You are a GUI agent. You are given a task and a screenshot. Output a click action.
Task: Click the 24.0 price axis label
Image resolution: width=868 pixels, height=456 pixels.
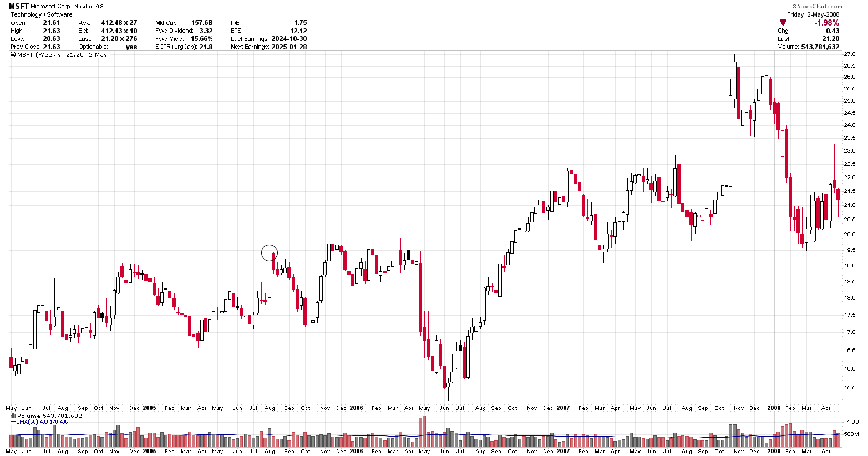click(x=850, y=125)
